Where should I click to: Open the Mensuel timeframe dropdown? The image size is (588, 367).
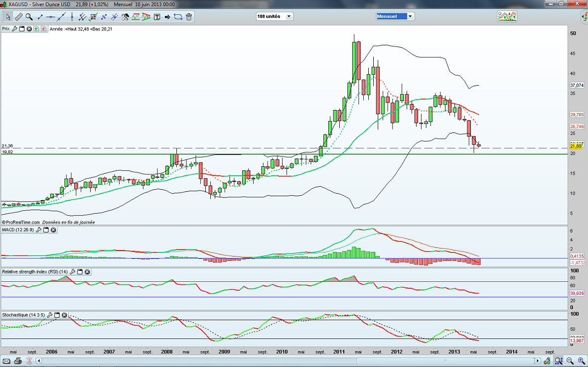click(395, 16)
